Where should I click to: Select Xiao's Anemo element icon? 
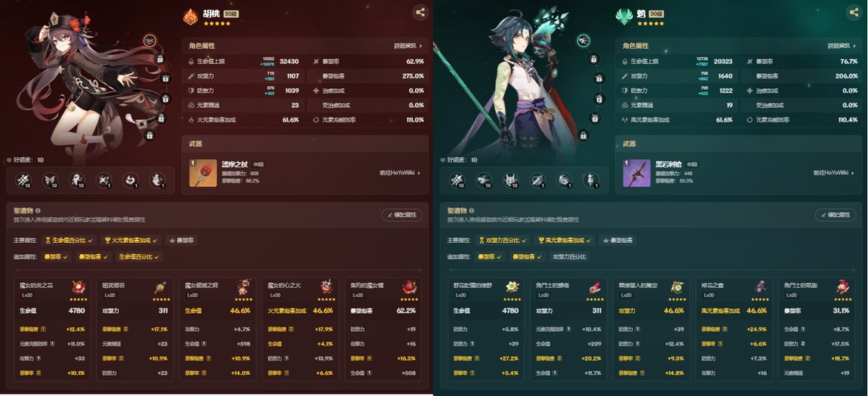pos(624,17)
